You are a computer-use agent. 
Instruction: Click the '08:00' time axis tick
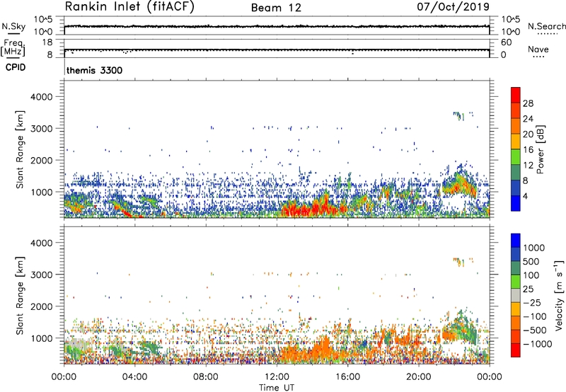[x=206, y=377]
